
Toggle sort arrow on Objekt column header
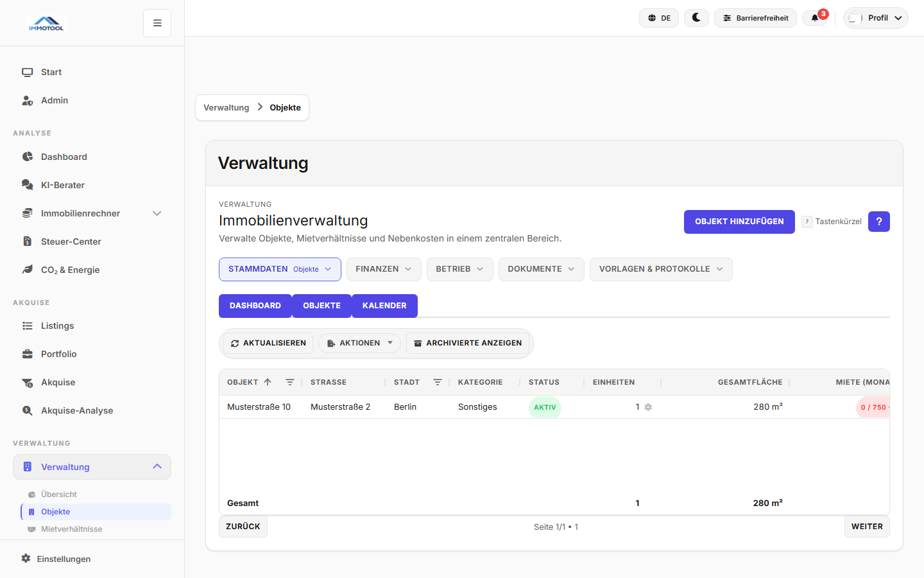268,382
